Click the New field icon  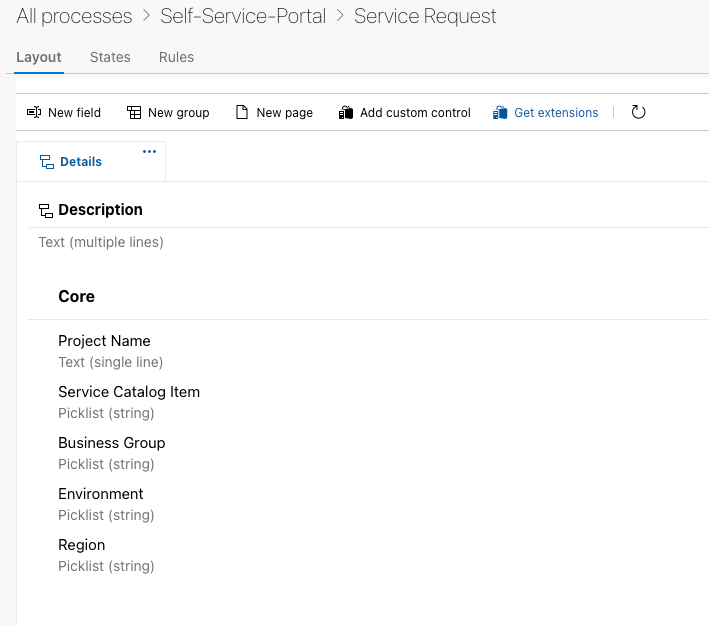34,112
